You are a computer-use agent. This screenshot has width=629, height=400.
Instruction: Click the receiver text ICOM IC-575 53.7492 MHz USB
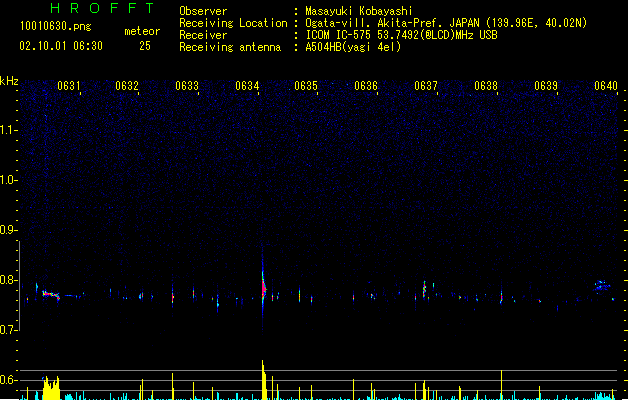tap(402, 35)
